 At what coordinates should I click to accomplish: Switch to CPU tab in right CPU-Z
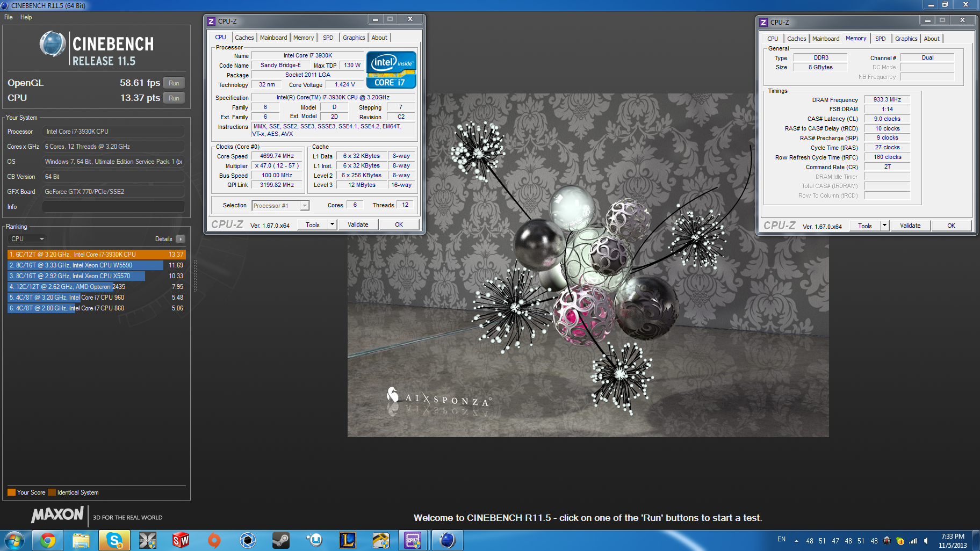pos(773,39)
